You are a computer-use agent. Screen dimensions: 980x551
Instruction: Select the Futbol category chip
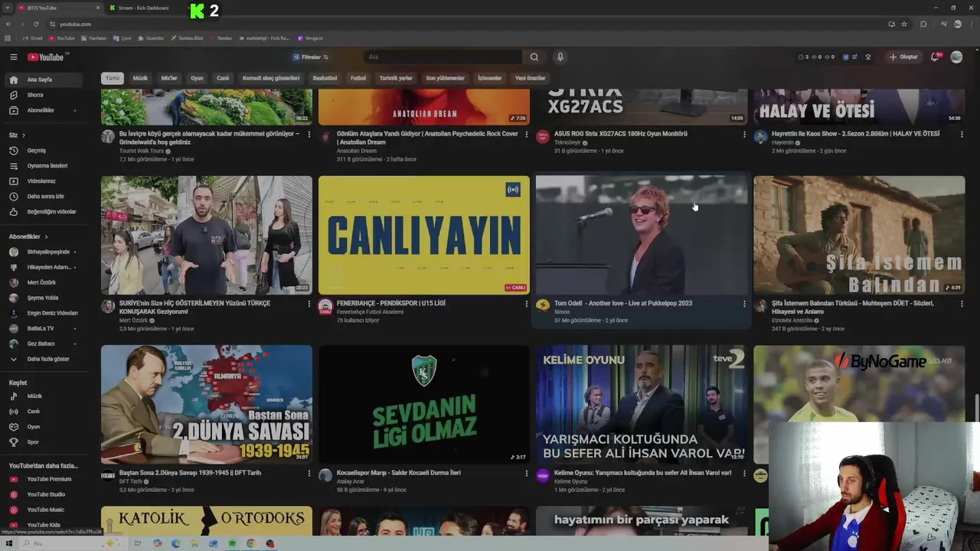click(x=358, y=78)
